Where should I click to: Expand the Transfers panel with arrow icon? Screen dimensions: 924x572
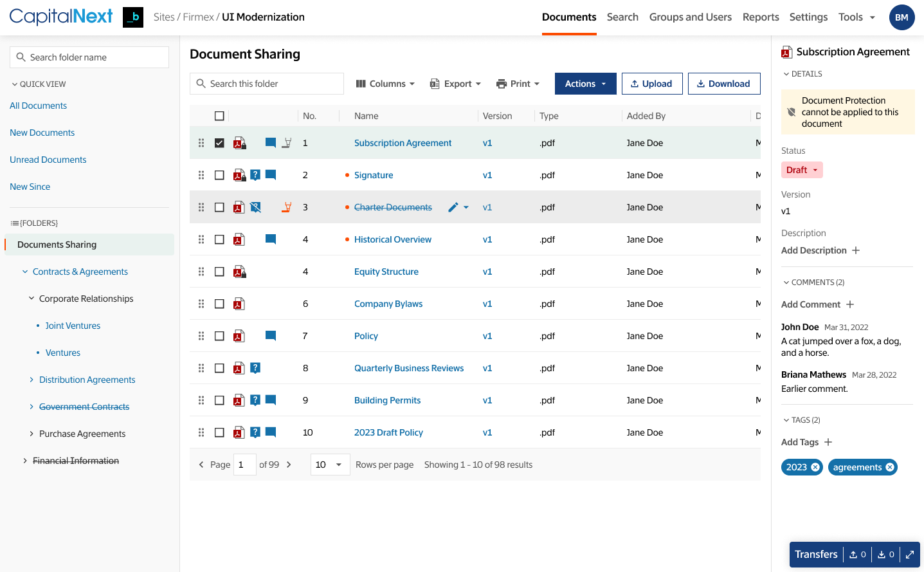point(909,555)
